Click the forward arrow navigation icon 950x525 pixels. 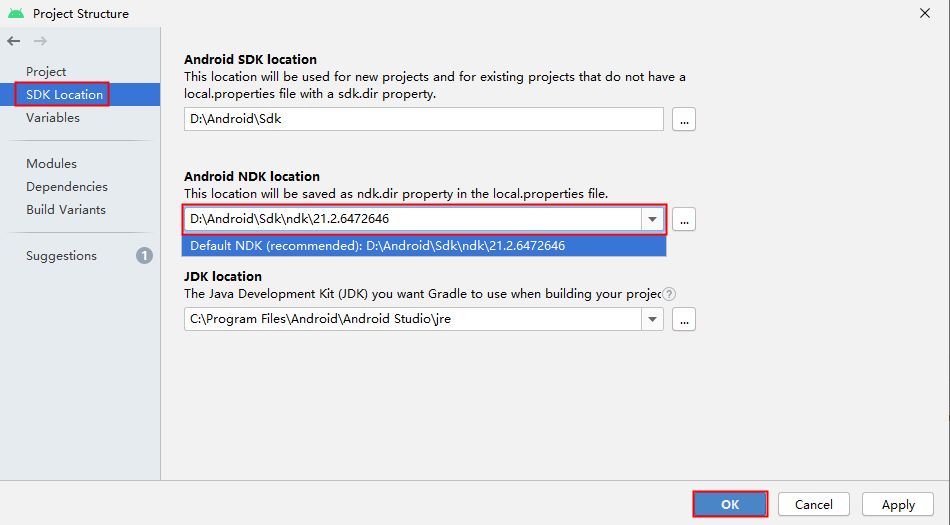coord(41,41)
